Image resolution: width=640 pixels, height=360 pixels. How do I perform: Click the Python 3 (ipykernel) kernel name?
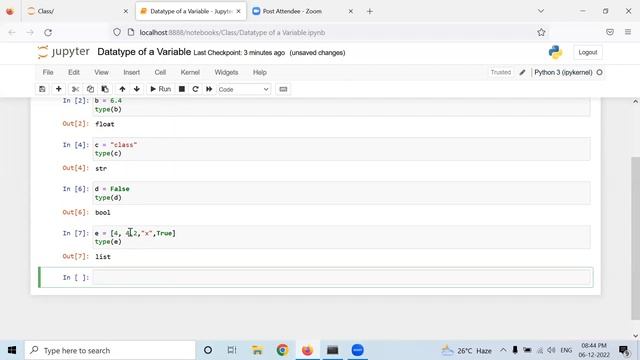point(563,72)
